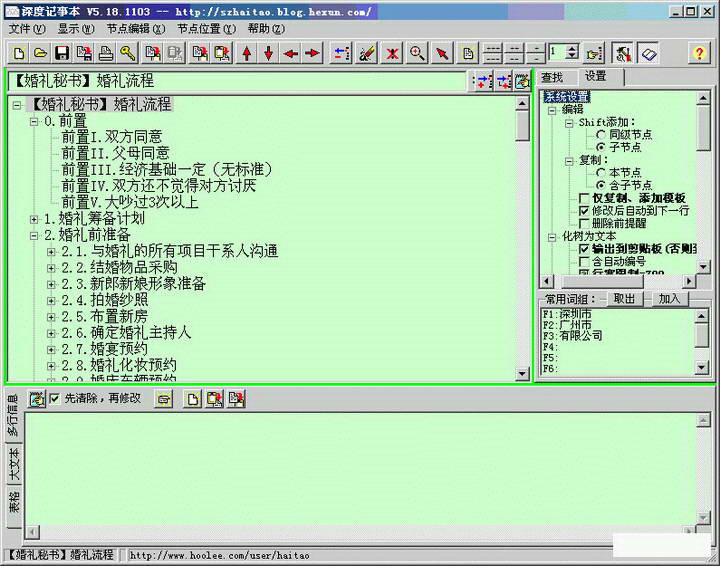720x566 pixels.
Task: Expand the 2.6.确定婚礼主持人 node
Action: (x=51, y=333)
